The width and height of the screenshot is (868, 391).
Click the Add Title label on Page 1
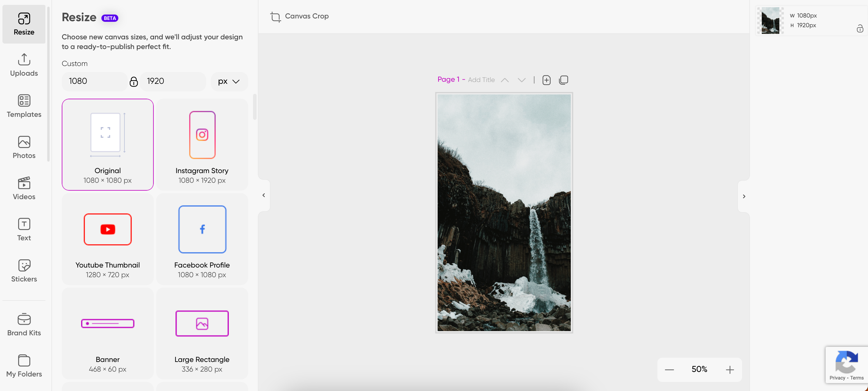point(481,80)
